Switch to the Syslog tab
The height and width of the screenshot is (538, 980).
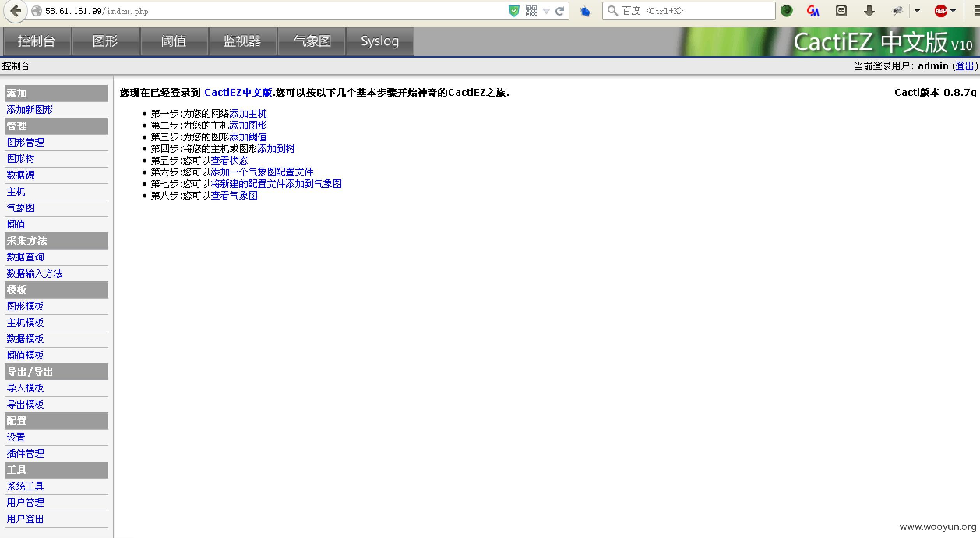click(380, 41)
